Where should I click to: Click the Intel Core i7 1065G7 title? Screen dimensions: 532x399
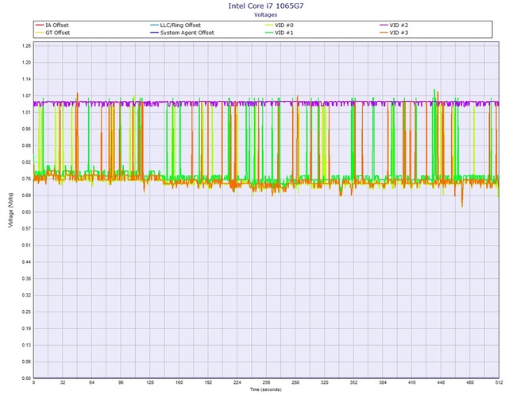pos(266,6)
